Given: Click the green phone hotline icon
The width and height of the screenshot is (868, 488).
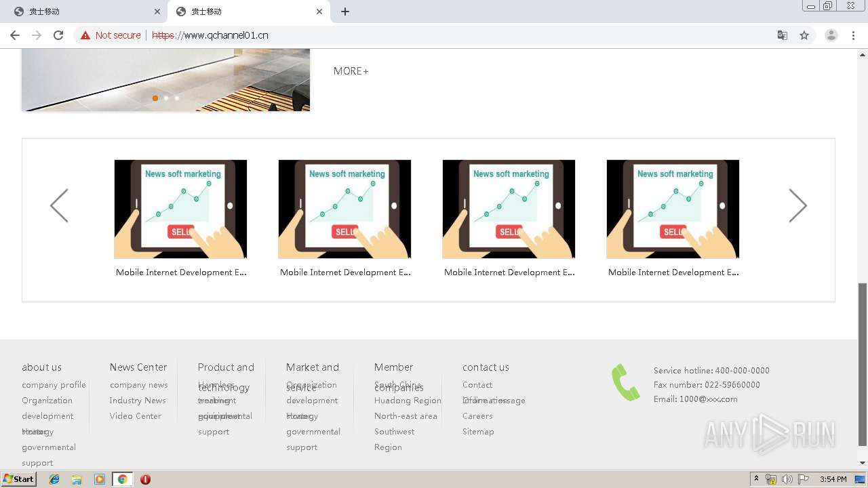Looking at the screenshot, I should coord(625,382).
